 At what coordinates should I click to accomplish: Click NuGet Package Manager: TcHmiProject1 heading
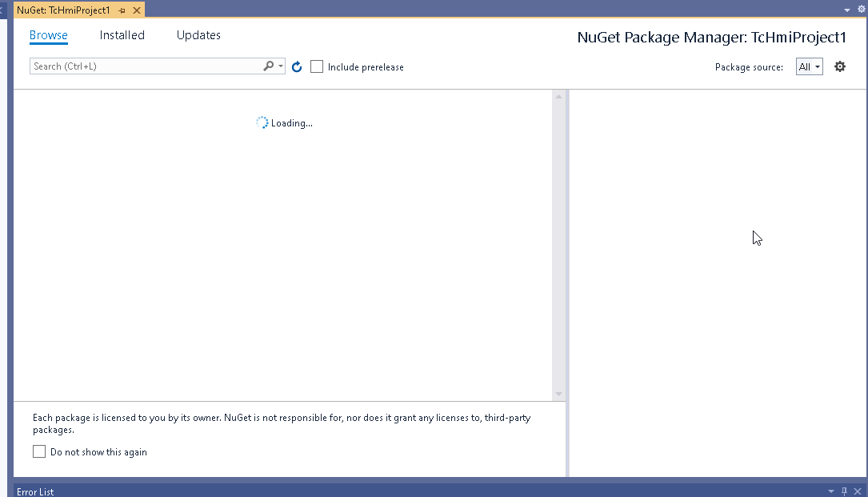pyautogui.click(x=711, y=37)
